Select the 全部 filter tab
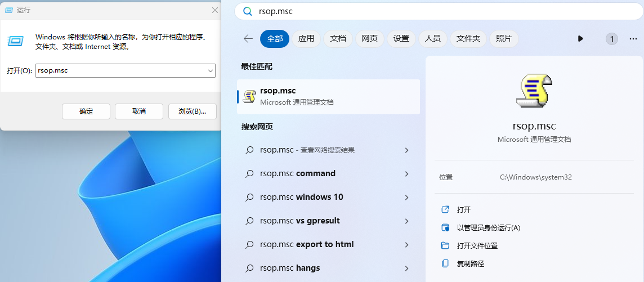The width and height of the screenshot is (644, 282). pos(275,39)
